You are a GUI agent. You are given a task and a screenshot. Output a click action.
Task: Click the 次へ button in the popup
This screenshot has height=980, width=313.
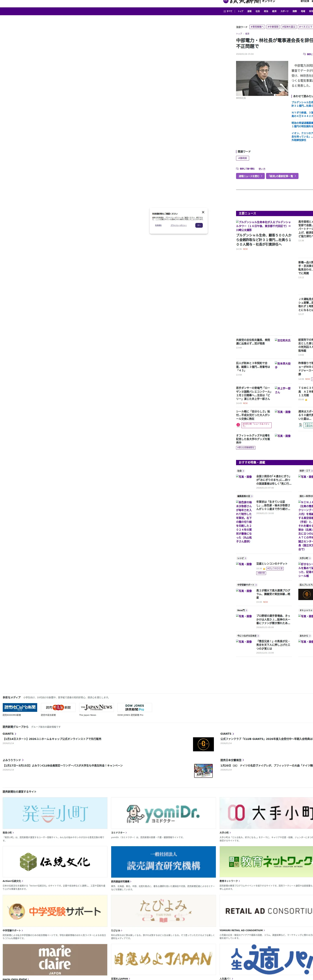199,225
